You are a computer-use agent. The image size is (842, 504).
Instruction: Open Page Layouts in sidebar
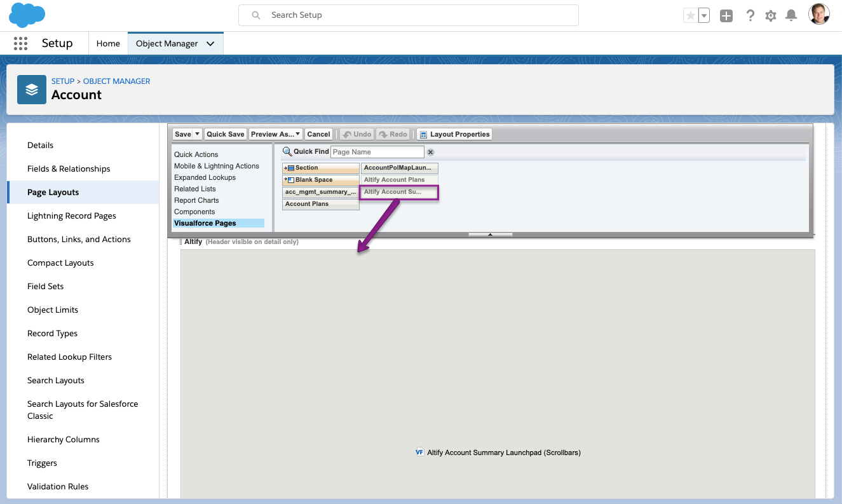83,192
